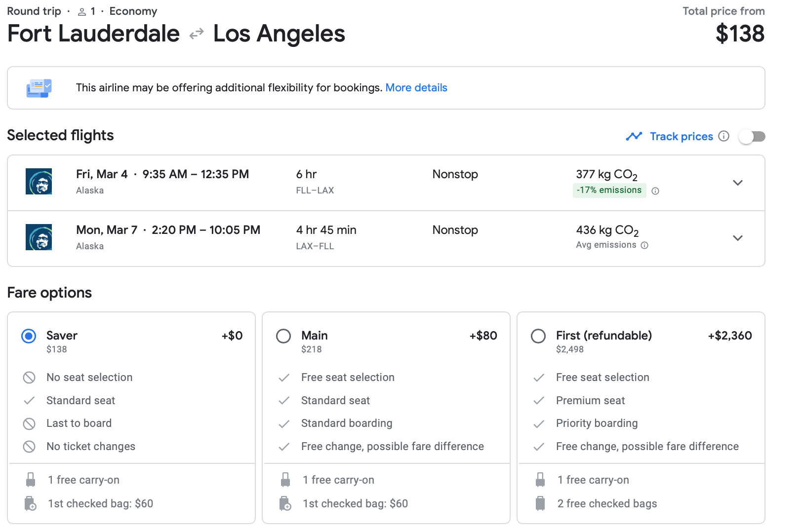Expand the Mon, Mar 7 flight details
803x532 pixels.
[x=738, y=238]
